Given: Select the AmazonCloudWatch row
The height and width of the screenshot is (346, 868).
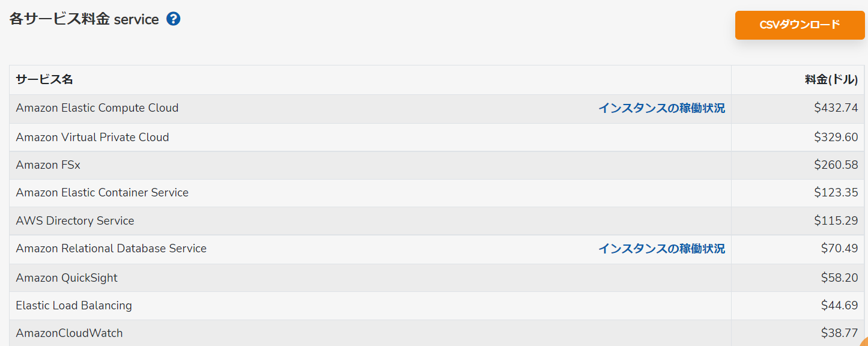Looking at the screenshot, I should click(x=437, y=333).
